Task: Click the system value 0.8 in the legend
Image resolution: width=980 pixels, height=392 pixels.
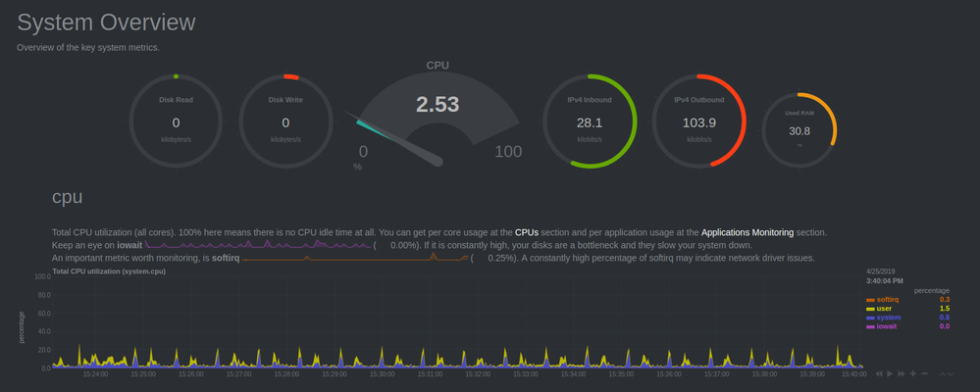Action: tap(945, 318)
